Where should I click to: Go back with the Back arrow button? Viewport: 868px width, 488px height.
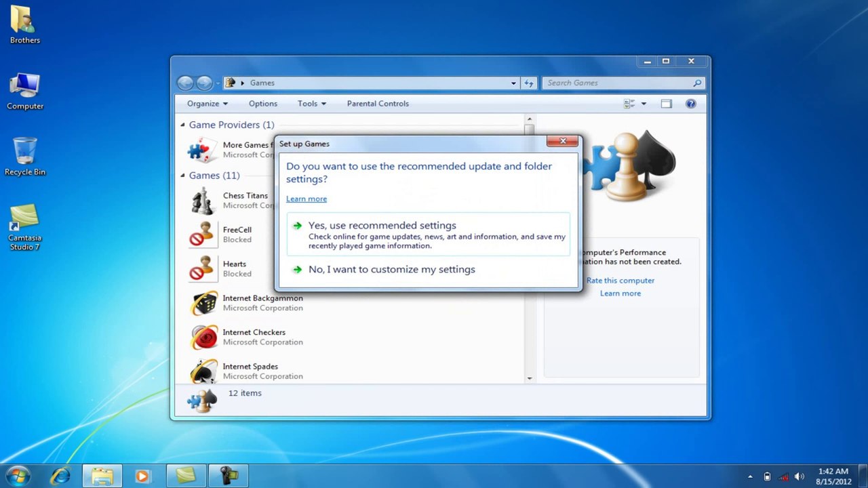(x=185, y=83)
